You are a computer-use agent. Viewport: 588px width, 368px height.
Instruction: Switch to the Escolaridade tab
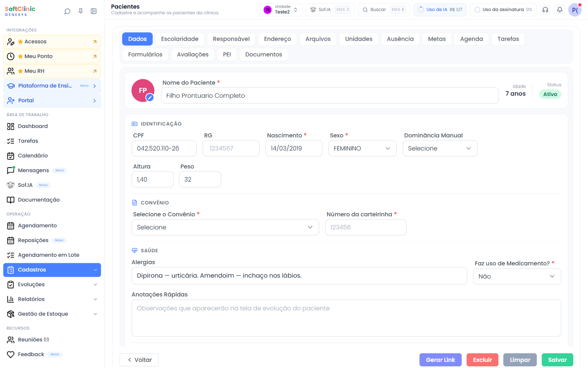click(180, 39)
